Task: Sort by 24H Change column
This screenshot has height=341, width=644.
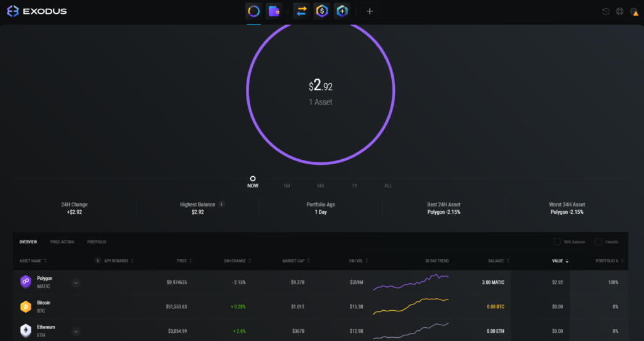Action: (237, 261)
